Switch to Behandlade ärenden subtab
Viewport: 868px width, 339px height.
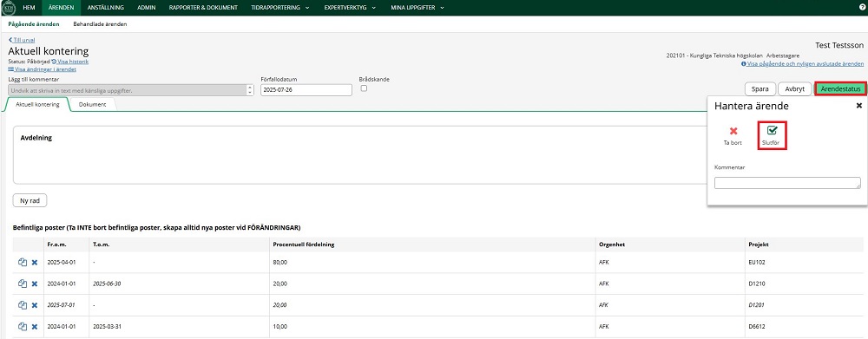[100, 24]
